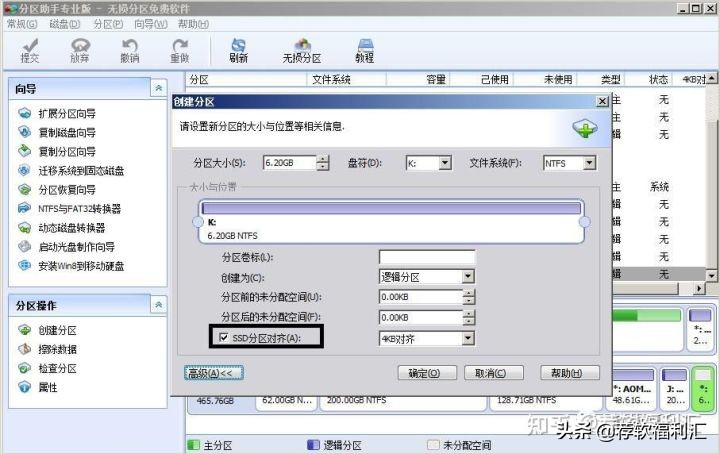
Task: Click the 放弃 (Discard) toolbar icon
Action: pos(80,50)
